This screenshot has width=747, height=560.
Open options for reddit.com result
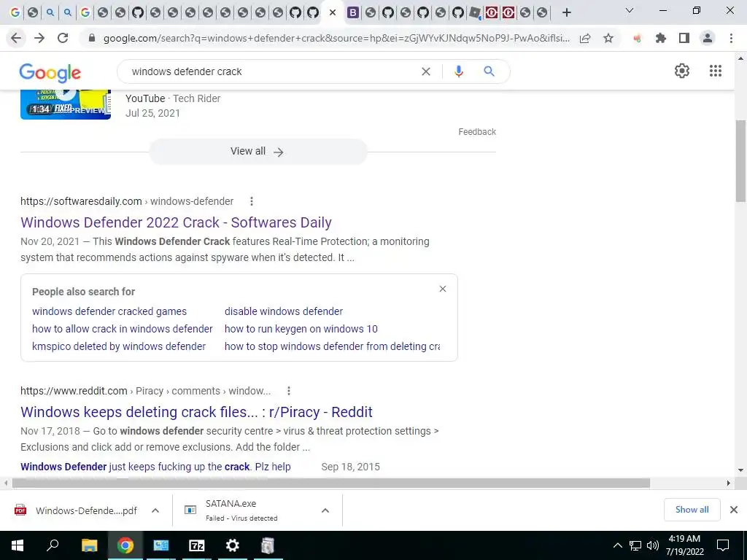click(x=289, y=391)
